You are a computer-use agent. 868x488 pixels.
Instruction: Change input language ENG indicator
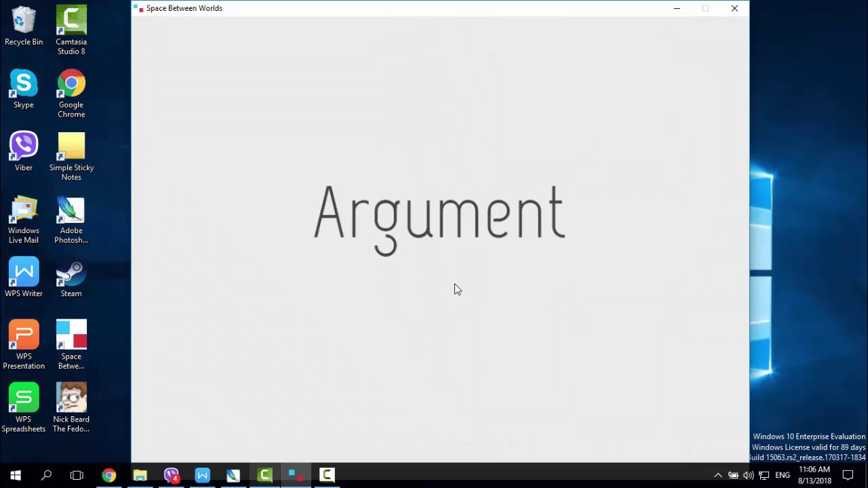(x=783, y=475)
